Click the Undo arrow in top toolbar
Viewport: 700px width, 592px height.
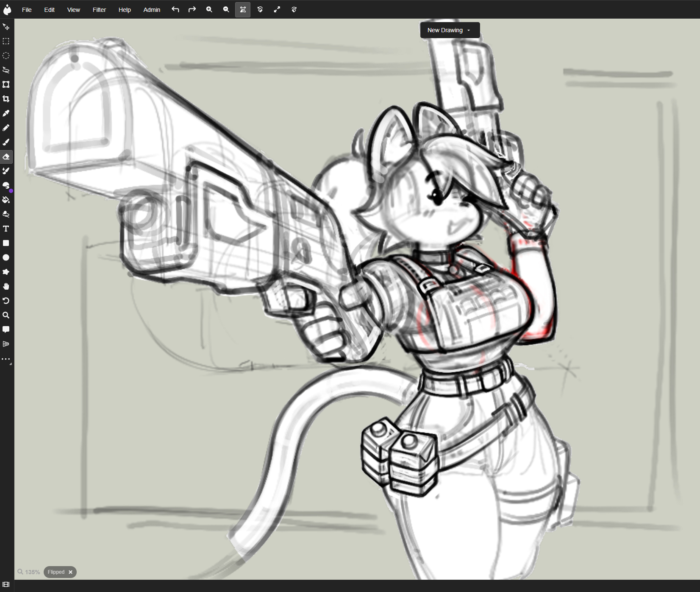[x=175, y=9]
